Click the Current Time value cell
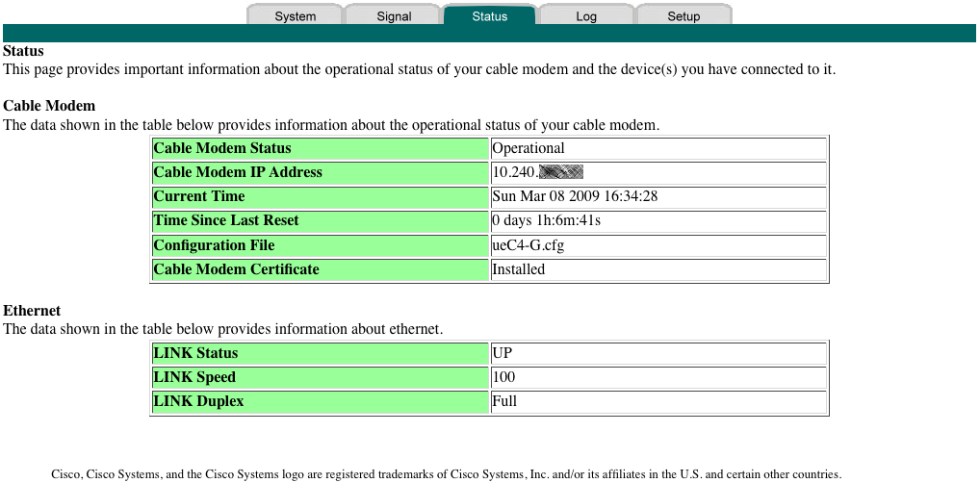The height and width of the screenshot is (483, 980). (x=575, y=196)
